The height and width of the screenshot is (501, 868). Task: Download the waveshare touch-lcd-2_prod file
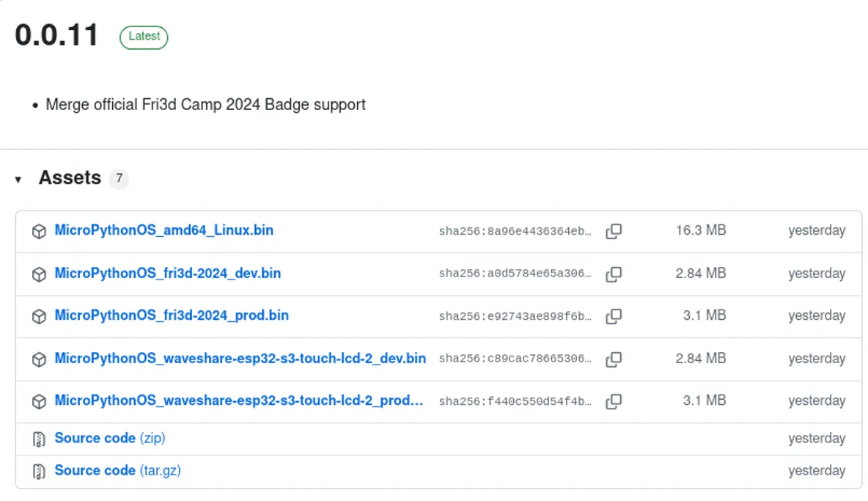pyautogui.click(x=238, y=401)
